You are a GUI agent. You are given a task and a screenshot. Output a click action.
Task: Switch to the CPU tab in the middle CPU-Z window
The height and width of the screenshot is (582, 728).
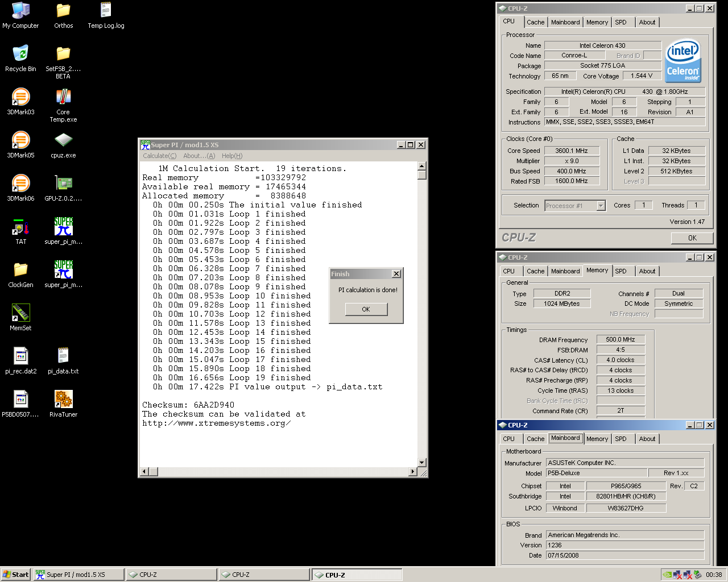[508, 271]
